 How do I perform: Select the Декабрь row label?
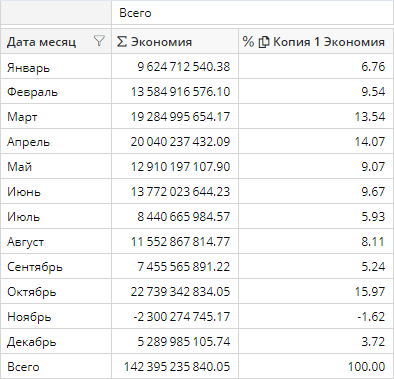32,342
